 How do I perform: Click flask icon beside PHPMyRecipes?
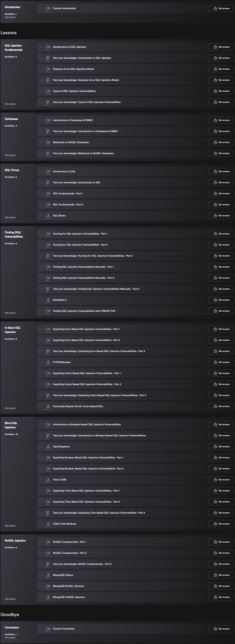(48, 362)
